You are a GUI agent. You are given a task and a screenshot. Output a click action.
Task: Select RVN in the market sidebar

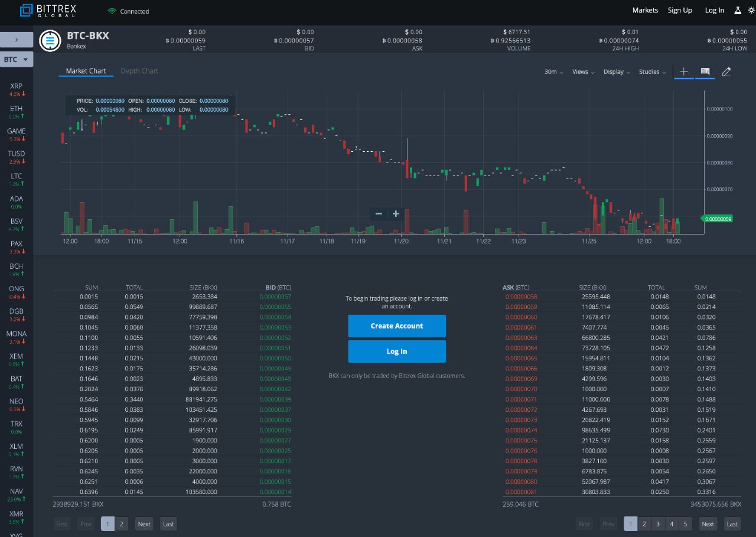pyautogui.click(x=17, y=472)
